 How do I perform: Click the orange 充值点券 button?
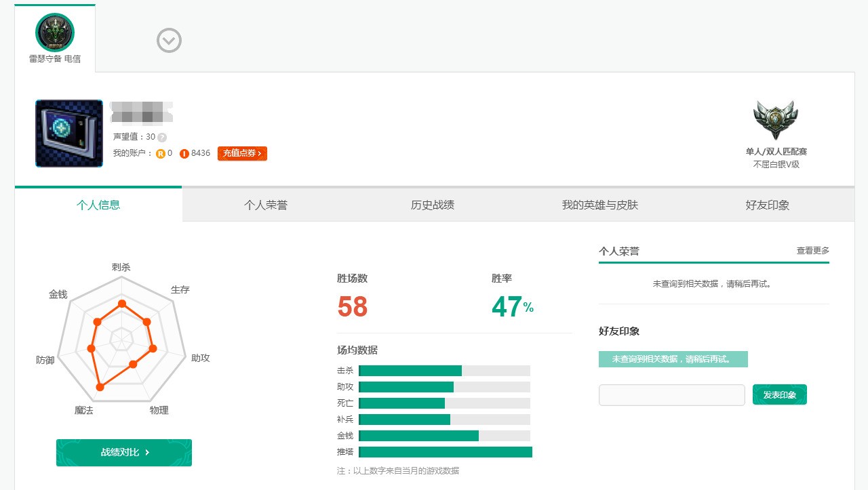point(242,153)
